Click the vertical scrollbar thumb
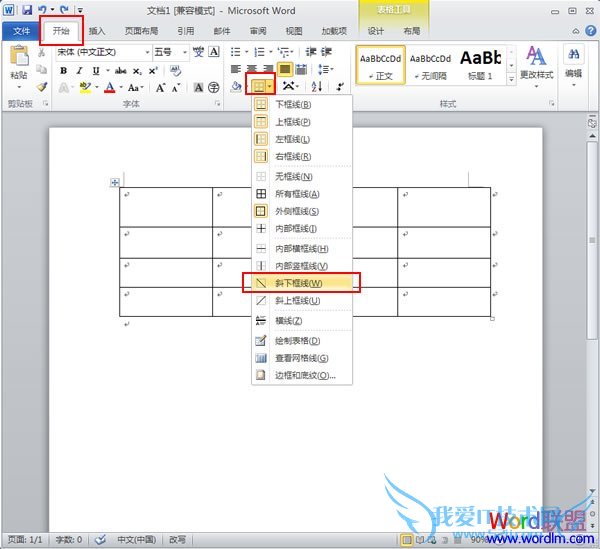Image resolution: width=600 pixels, height=549 pixels. pyautogui.click(x=592, y=240)
